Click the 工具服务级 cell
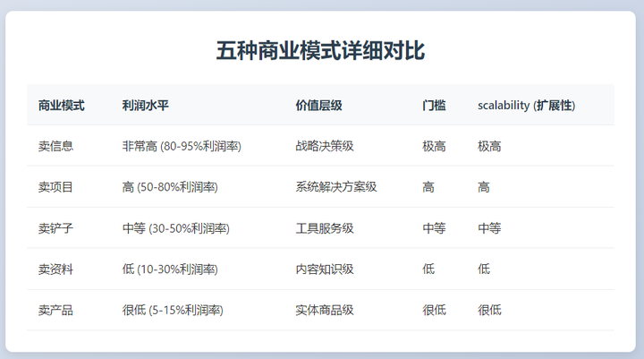Screen dimensions: 644x359 pyautogui.click(x=325, y=228)
